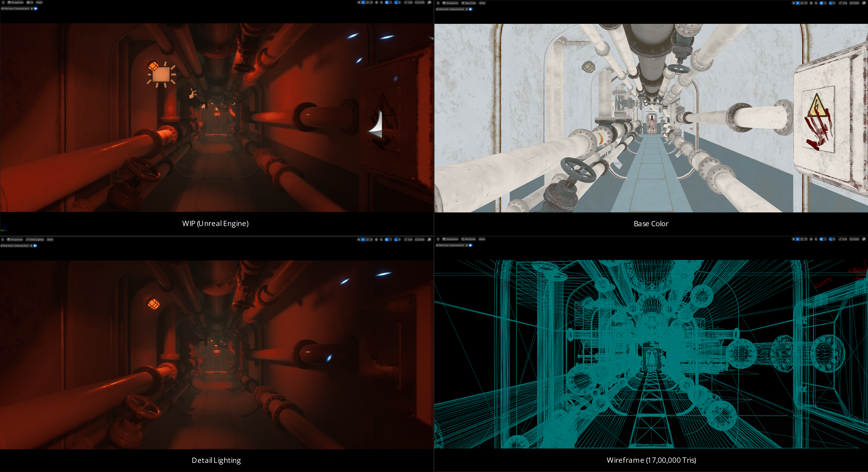868x472 pixels.
Task: Open the Show filters dropdown in the Wireframe viewport
Action: [x=482, y=239]
